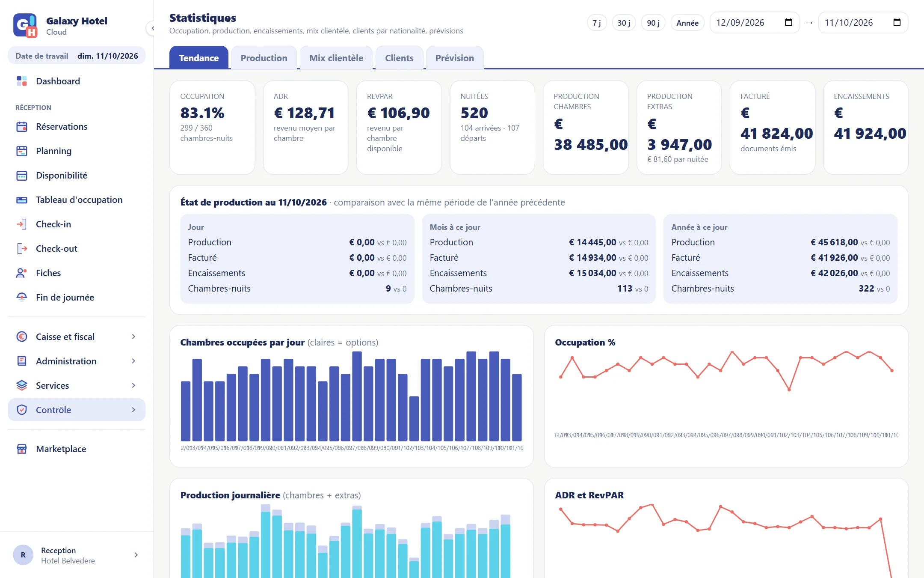Select the Tendance tab
This screenshot has height=578, width=924.
pos(199,58)
